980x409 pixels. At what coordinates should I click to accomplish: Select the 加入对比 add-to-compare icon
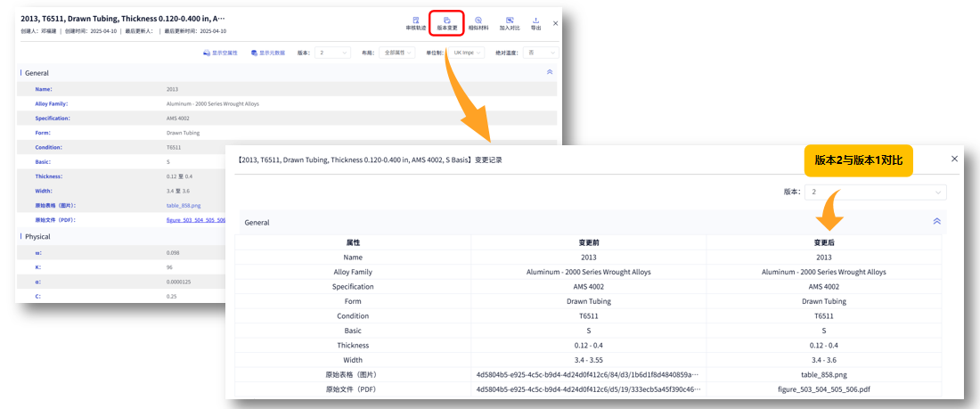tap(510, 23)
